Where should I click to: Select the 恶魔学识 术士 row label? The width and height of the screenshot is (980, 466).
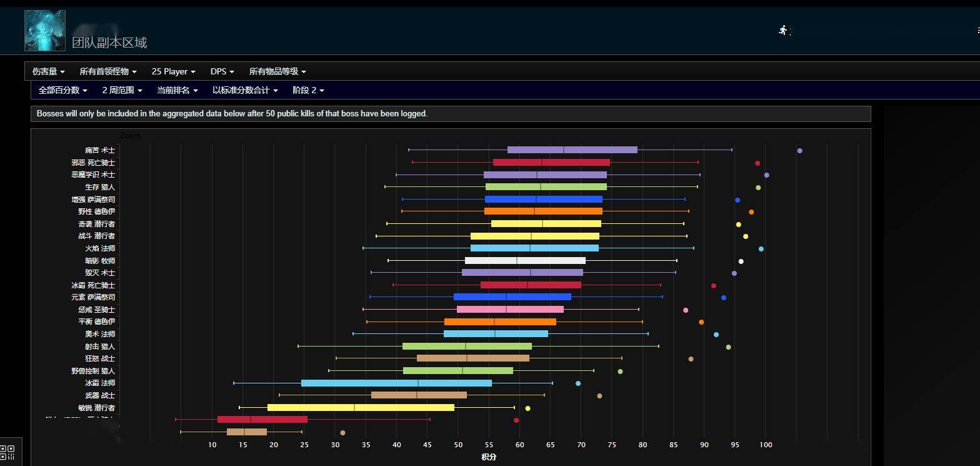coord(93,175)
